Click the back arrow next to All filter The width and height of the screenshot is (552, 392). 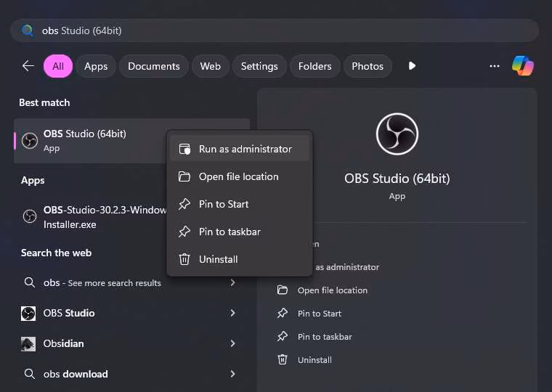point(28,66)
